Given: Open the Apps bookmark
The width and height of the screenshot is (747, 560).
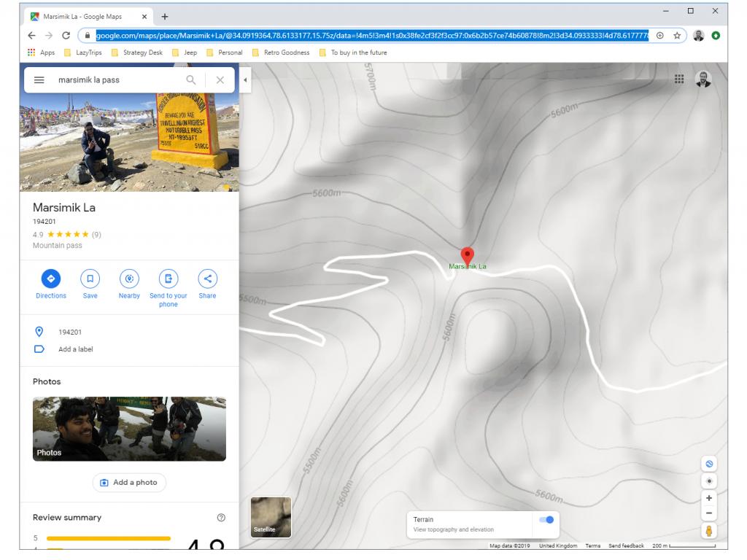Looking at the screenshot, I should 42,52.
